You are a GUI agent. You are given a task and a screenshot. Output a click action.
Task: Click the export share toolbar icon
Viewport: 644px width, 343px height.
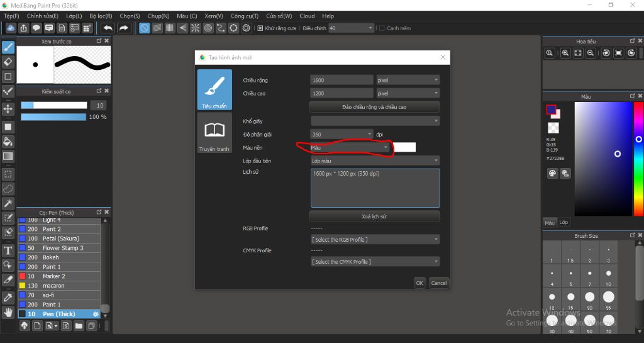23,28
